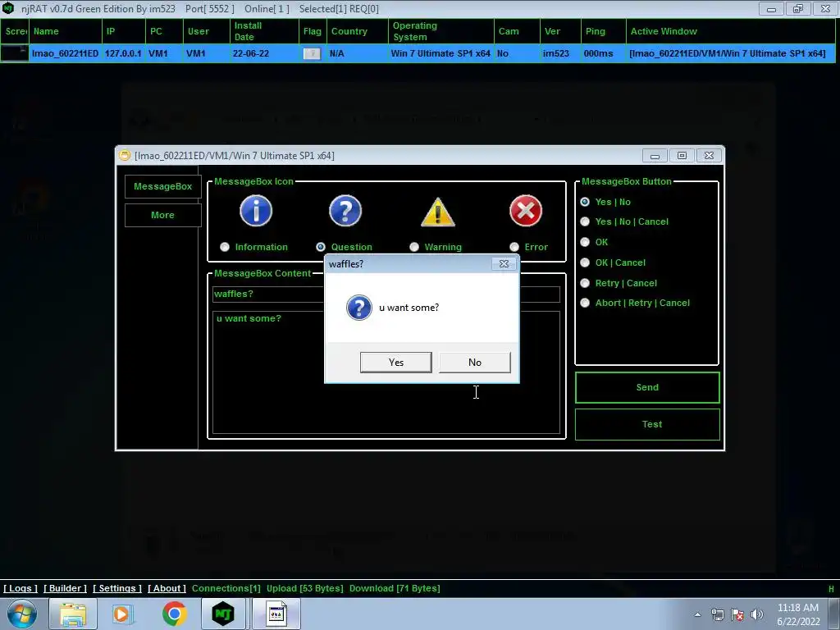This screenshot has height=630, width=840.
Task: Open the [ Builder ] link
Action: (x=65, y=588)
